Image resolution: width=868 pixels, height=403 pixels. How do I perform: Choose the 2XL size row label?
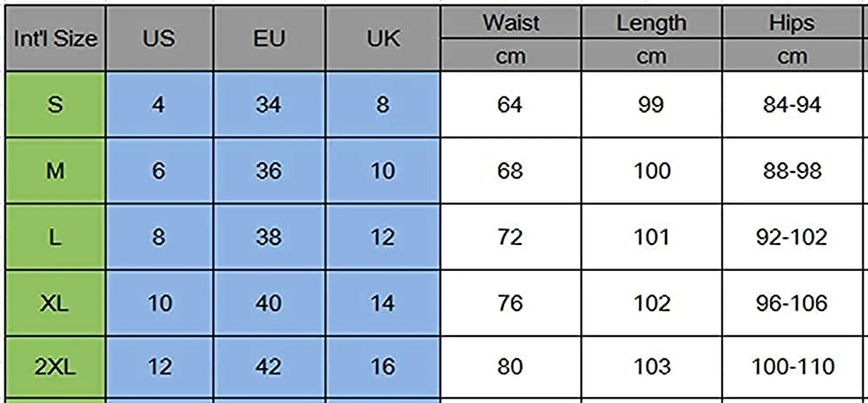click(x=55, y=367)
